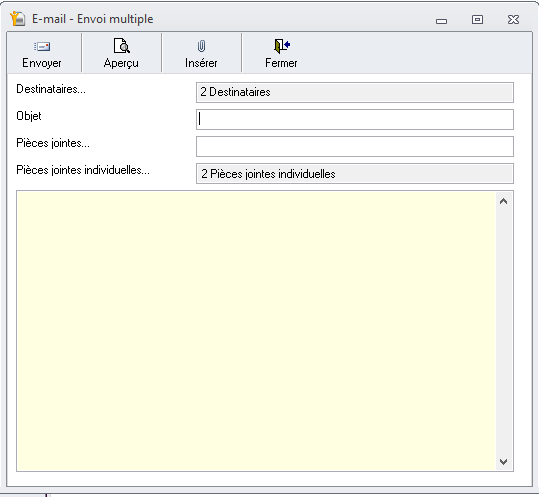Maximize the E-mail Envoi multiple window
Viewport: 539px width, 497px height.
(477, 19)
